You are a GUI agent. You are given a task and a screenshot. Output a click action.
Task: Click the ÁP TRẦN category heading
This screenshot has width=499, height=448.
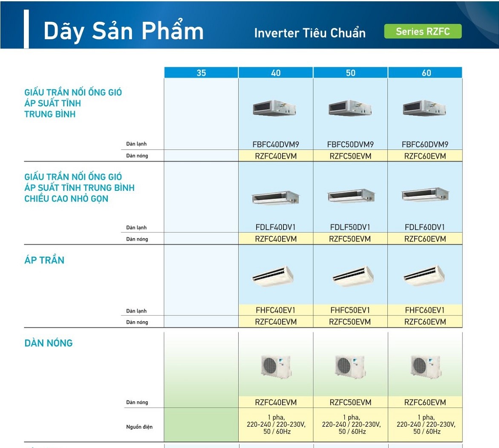coord(44,260)
